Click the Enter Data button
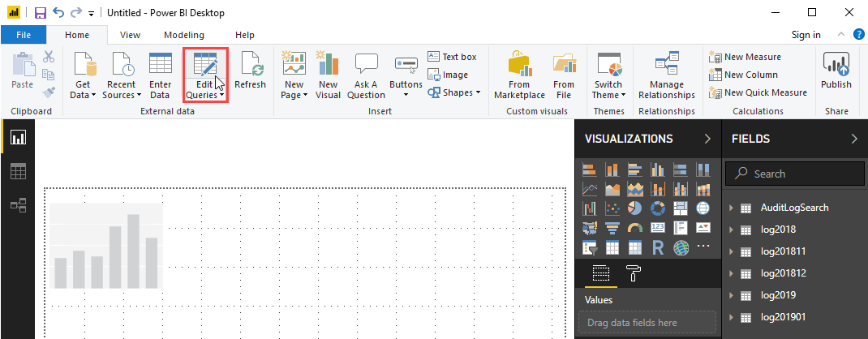This screenshot has width=868, height=339. [x=161, y=75]
